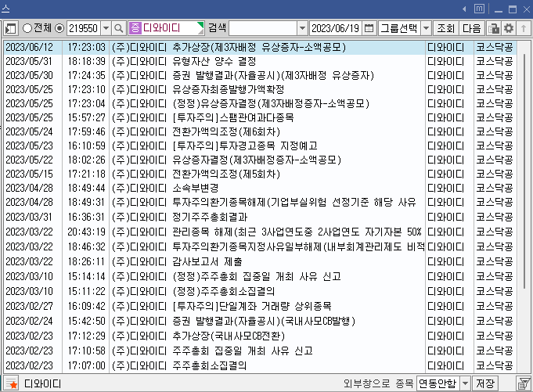533x392 pixels.
Task: Click the purple 증 badge icon
Action: coord(135,28)
